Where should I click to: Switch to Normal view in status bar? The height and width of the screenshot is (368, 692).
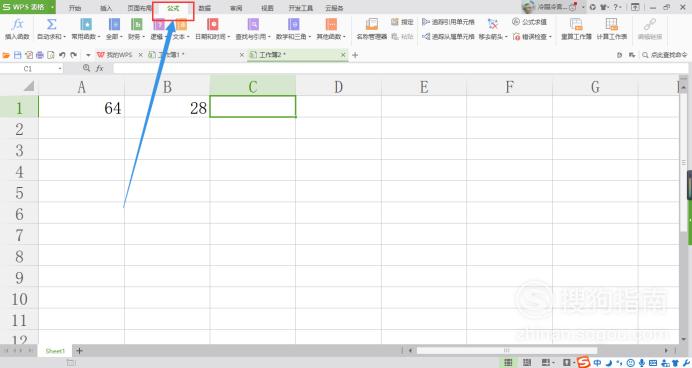pyautogui.click(x=508, y=363)
